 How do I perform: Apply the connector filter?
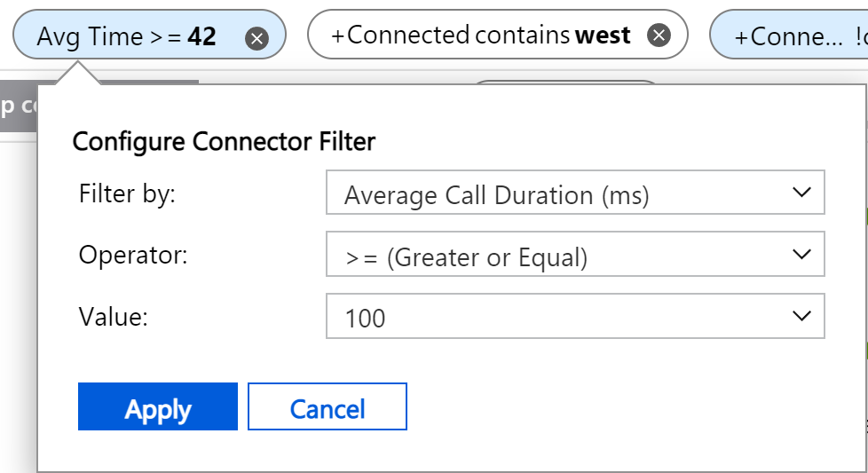158,408
